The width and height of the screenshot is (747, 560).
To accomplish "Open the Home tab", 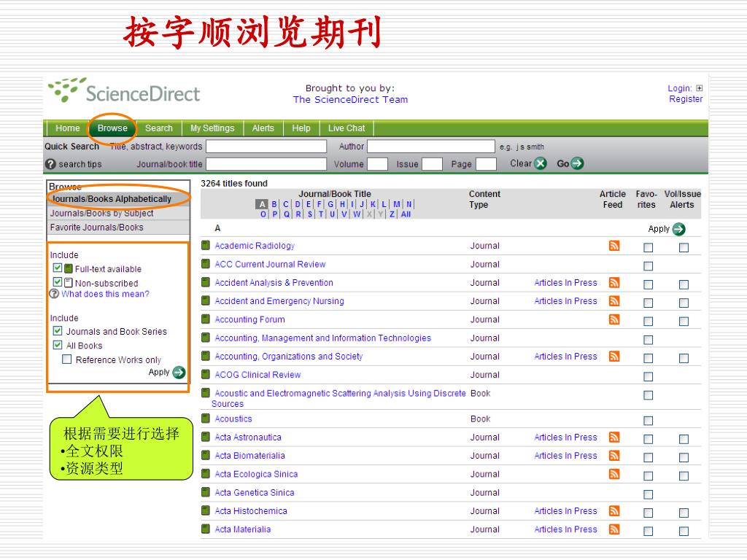I will click(68, 128).
